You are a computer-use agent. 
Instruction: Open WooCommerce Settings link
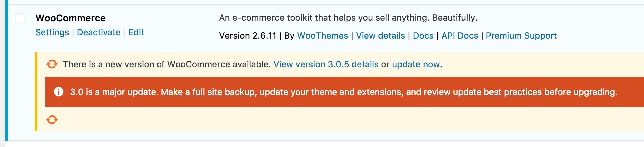[52, 32]
